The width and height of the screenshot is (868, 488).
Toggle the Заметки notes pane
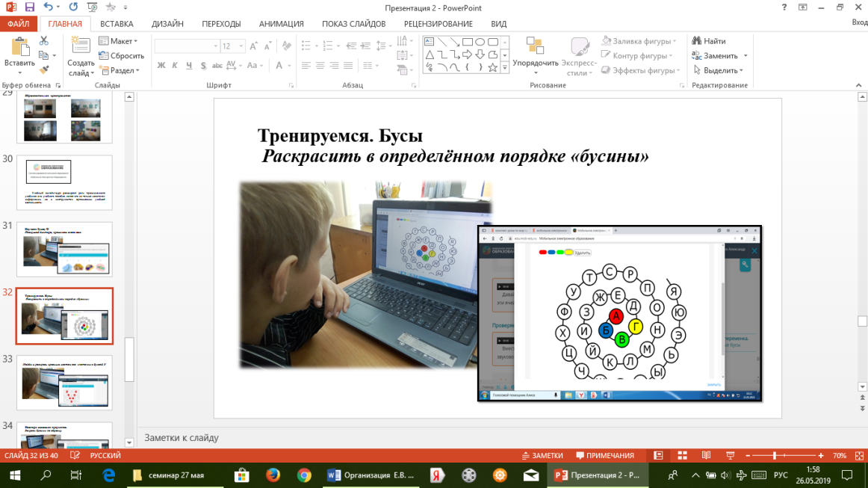click(x=542, y=455)
